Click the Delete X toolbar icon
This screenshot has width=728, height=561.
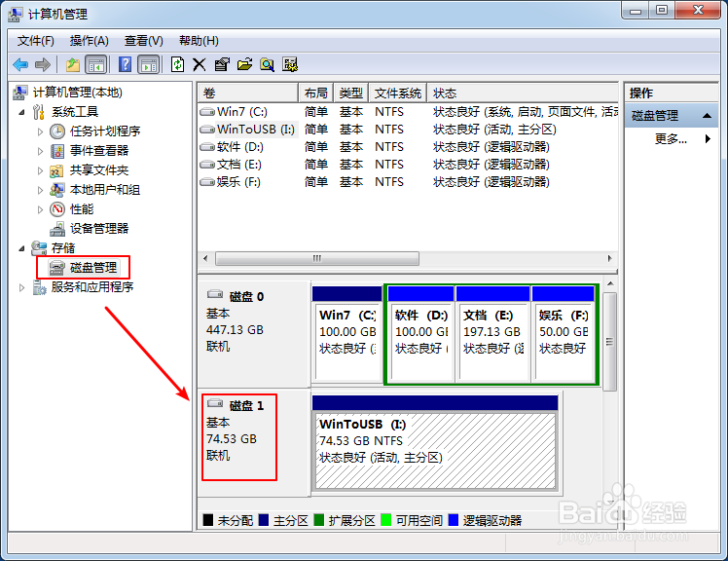[200, 64]
